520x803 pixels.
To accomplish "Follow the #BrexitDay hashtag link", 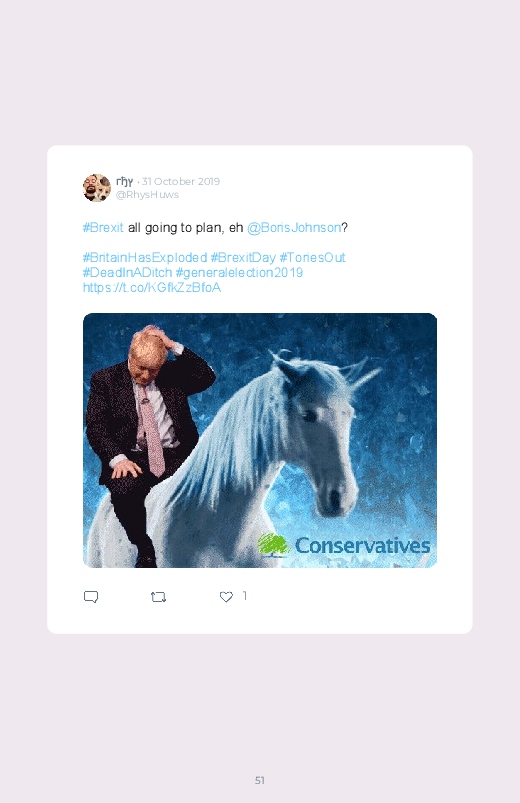I will pyautogui.click(x=243, y=257).
